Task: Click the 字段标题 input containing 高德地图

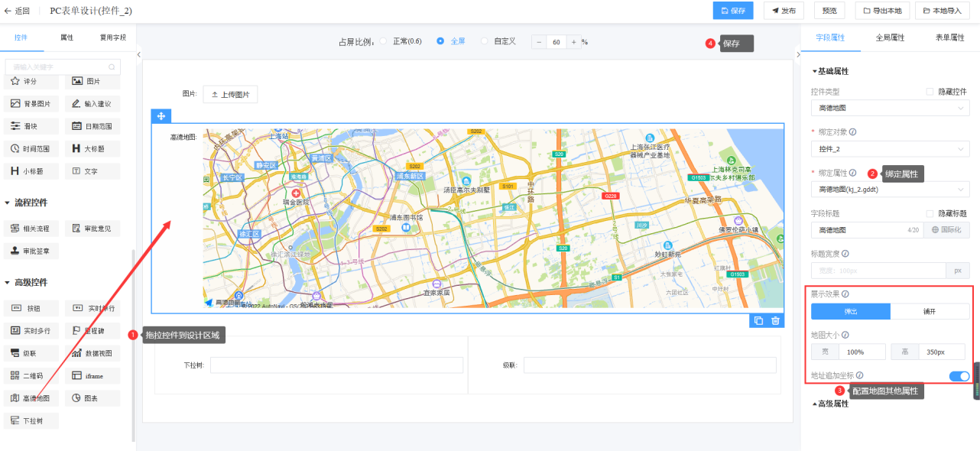Action: 867,229
